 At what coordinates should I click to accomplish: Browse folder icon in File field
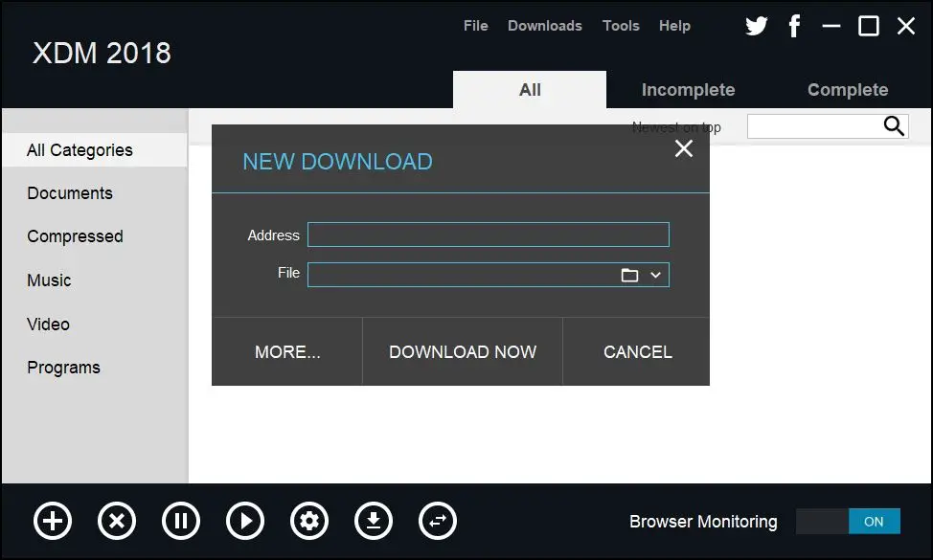[x=629, y=276]
